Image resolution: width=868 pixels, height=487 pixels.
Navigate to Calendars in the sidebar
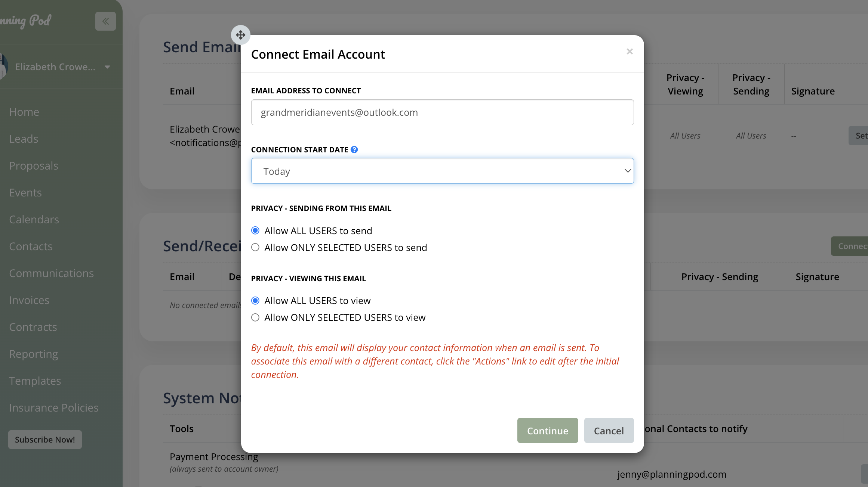(34, 220)
